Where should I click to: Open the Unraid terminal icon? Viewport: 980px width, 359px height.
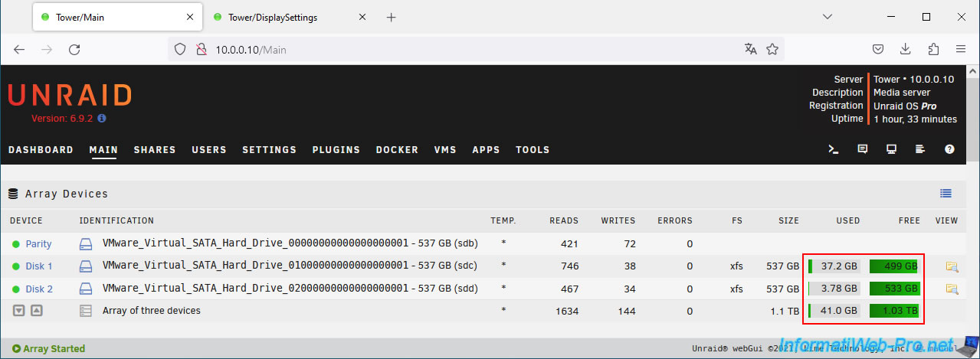tap(834, 149)
